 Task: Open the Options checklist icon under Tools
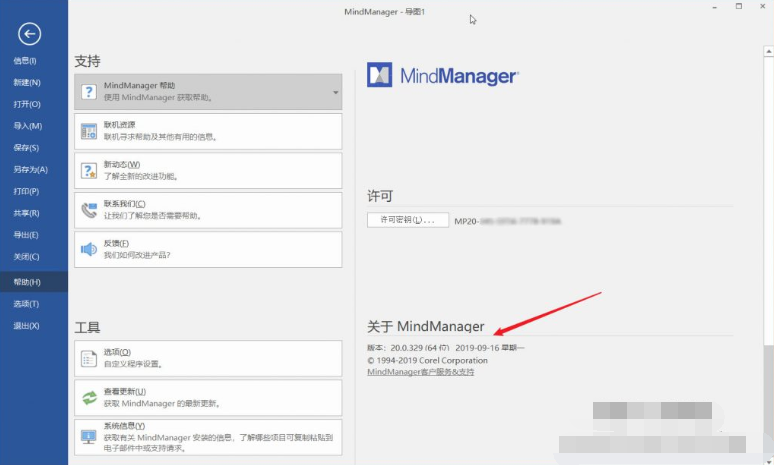(x=88, y=358)
